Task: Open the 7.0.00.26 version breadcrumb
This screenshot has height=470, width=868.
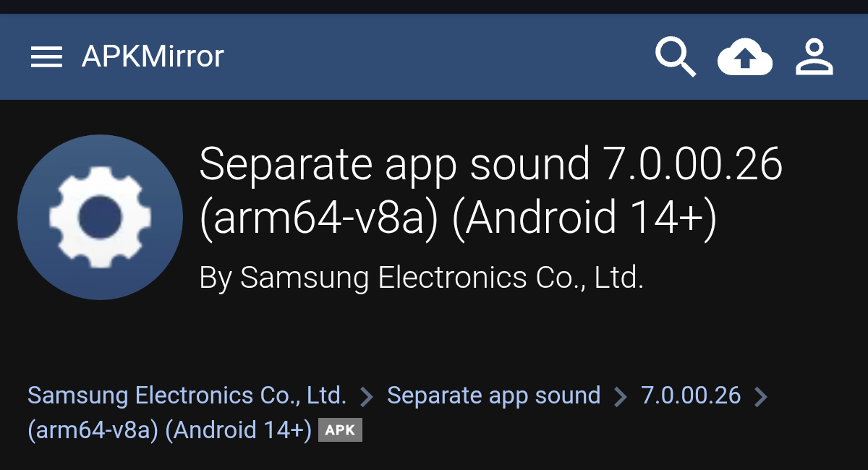Action: click(691, 396)
